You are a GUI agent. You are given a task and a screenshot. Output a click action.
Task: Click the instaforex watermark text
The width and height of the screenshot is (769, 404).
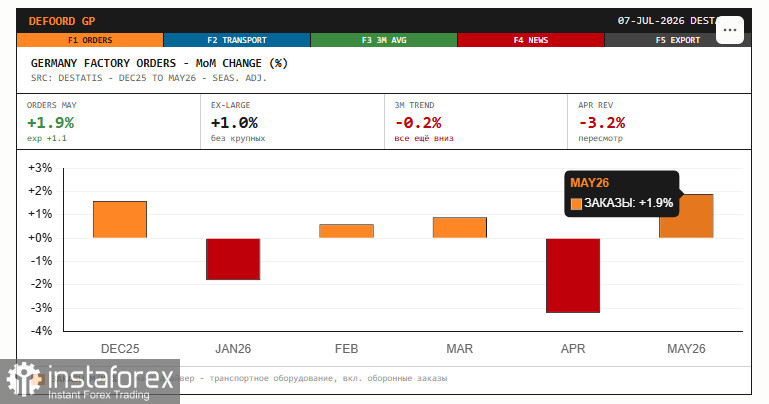tap(110, 379)
